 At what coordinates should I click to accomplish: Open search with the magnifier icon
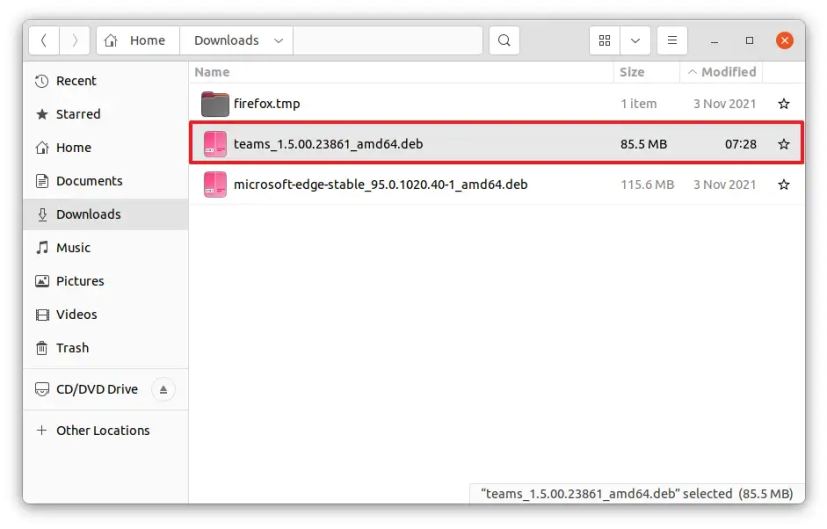click(x=504, y=41)
